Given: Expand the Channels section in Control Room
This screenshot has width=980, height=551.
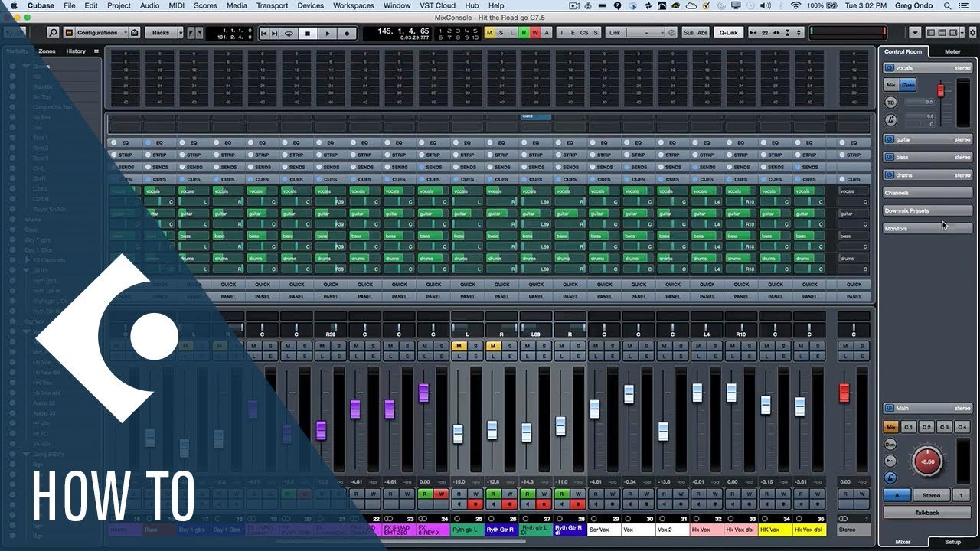Looking at the screenshot, I should tap(926, 193).
